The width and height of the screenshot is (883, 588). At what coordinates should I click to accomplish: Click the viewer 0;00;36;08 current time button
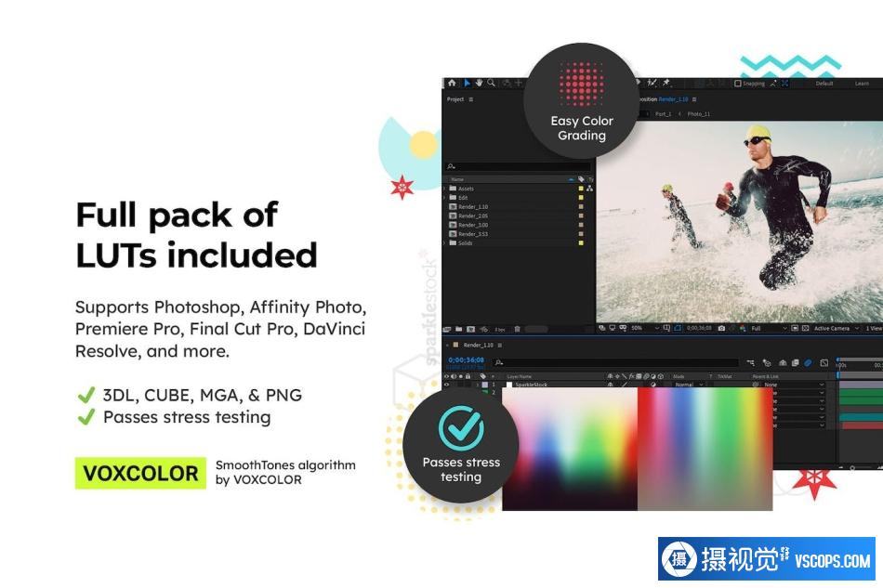[699, 328]
